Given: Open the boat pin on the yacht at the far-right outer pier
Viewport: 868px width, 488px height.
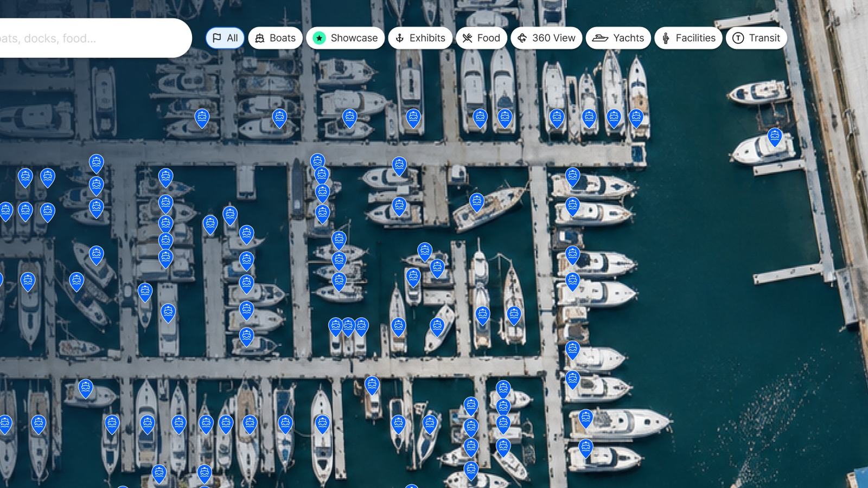Looking at the screenshot, I should click(775, 137).
